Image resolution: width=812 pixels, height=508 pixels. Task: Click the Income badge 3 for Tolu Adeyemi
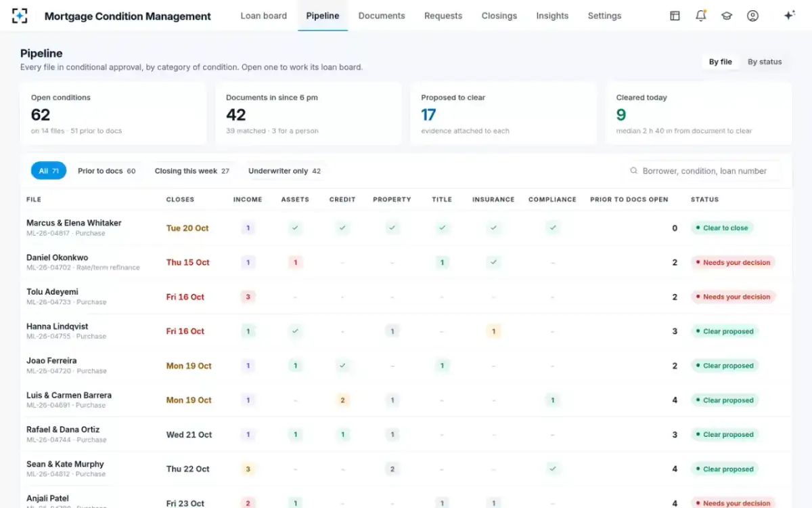point(248,297)
